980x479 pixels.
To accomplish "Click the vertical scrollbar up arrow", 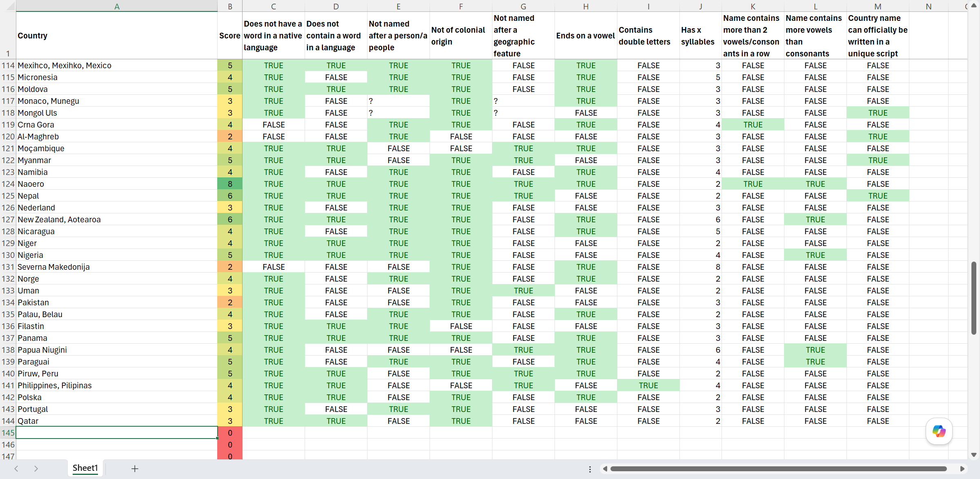I will [974, 6].
